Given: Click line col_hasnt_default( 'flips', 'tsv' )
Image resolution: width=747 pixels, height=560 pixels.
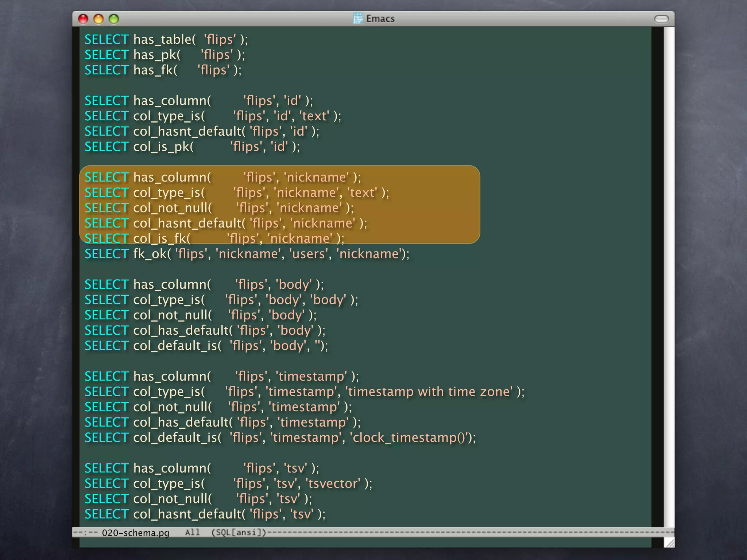Looking at the screenshot, I should [x=205, y=514].
